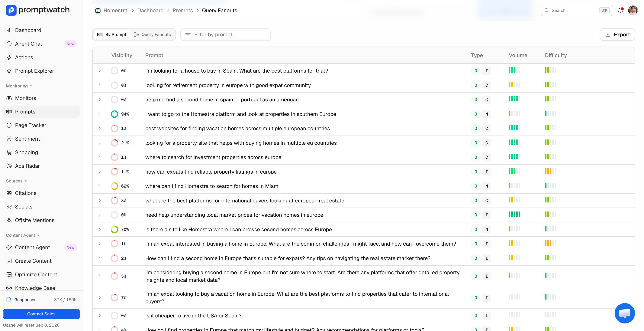Click the Sentiment mask icon
The width and height of the screenshot is (644, 331).
tap(9, 139)
